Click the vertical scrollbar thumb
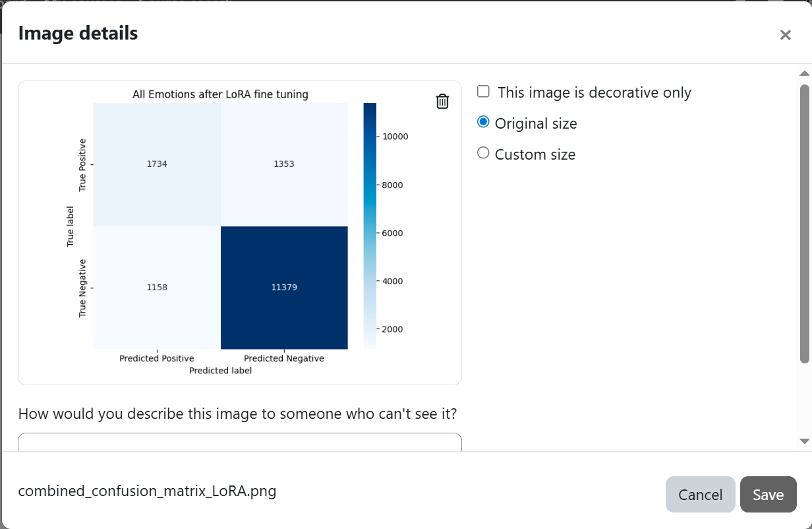Viewport: 812px width, 529px height. [x=804, y=223]
